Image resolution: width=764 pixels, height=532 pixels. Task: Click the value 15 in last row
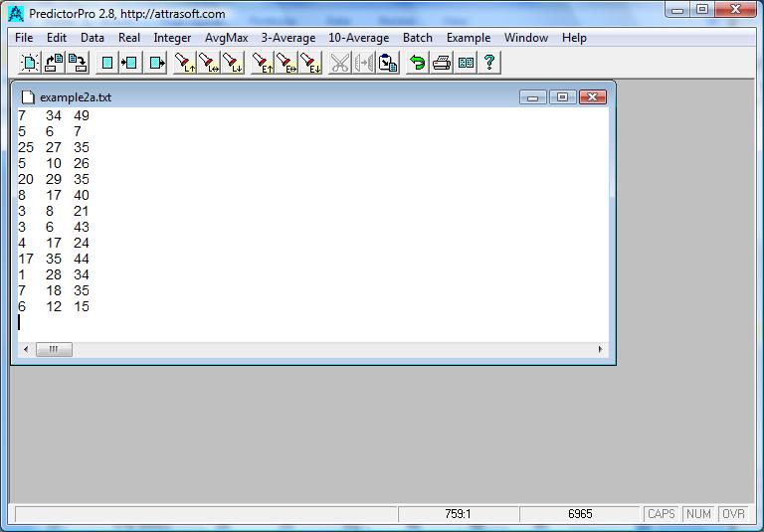tap(82, 307)
